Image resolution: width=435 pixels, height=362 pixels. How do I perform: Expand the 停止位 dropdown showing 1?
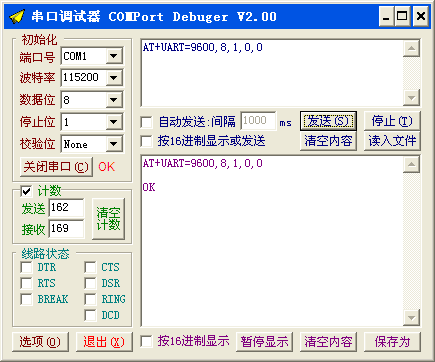coord(114,122)
